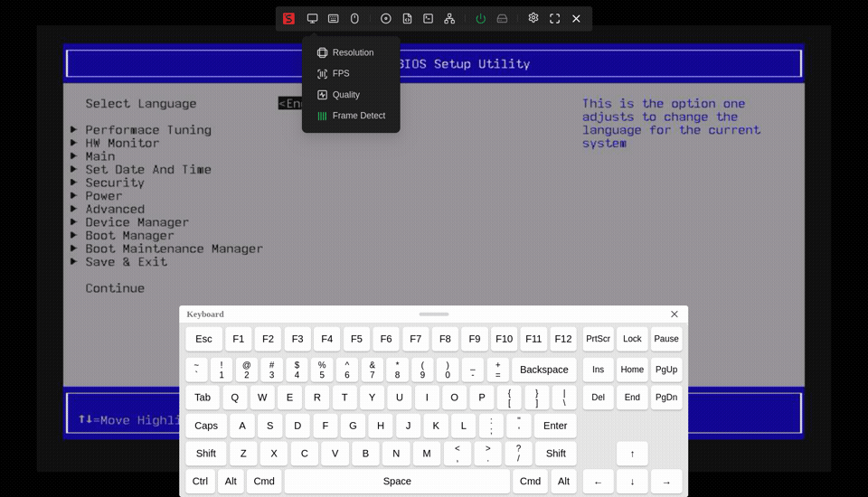Toggle the Frame Detect option
This screenshot has width=868, height=497.
pos(358,116)
